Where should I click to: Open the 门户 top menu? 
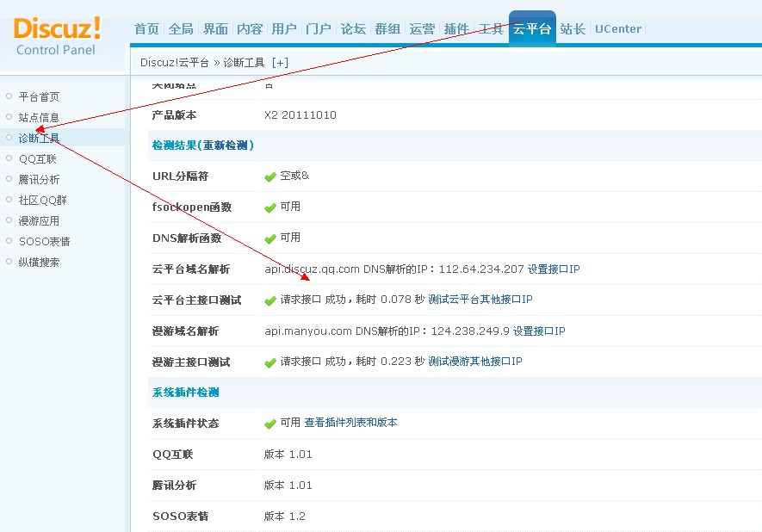[x=319, y=29]
